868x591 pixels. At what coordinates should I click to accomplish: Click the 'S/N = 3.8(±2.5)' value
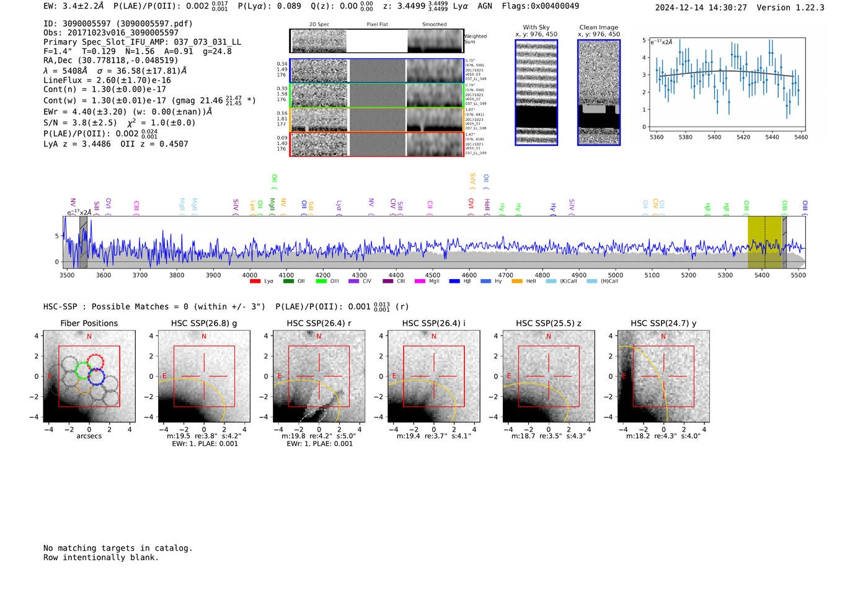(x=80, y=123)
